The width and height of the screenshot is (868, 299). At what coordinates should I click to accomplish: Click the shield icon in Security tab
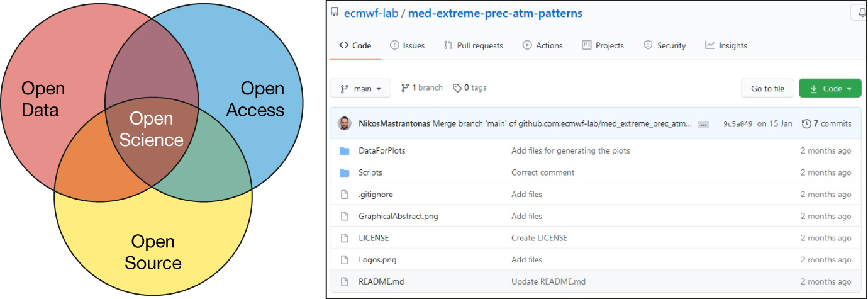point(648,45)
